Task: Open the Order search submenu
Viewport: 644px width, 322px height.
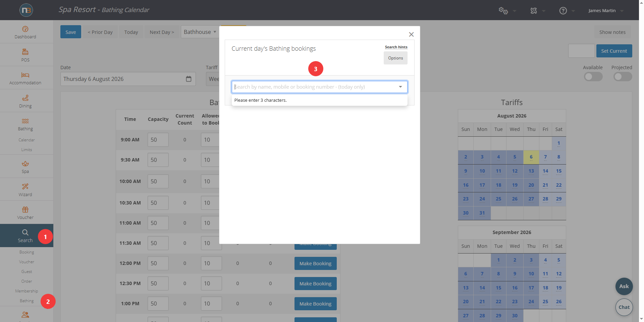Action: click(26, 281)
